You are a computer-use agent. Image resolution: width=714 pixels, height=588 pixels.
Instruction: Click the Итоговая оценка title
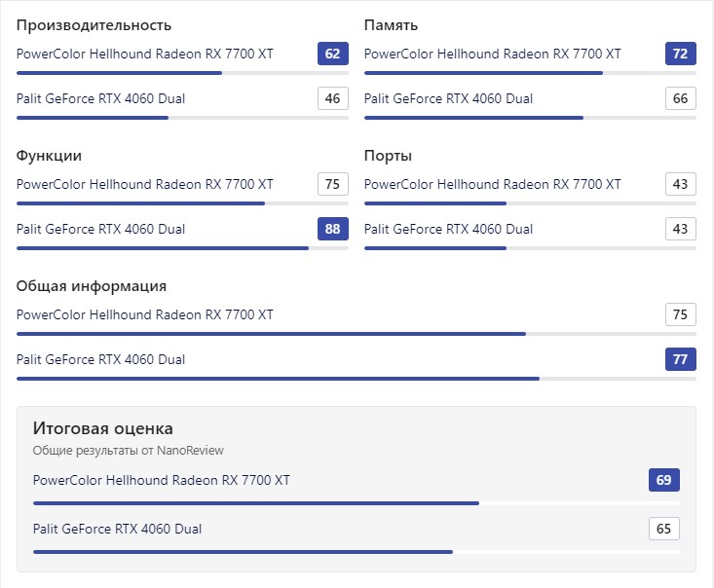(x=103, y=428)
